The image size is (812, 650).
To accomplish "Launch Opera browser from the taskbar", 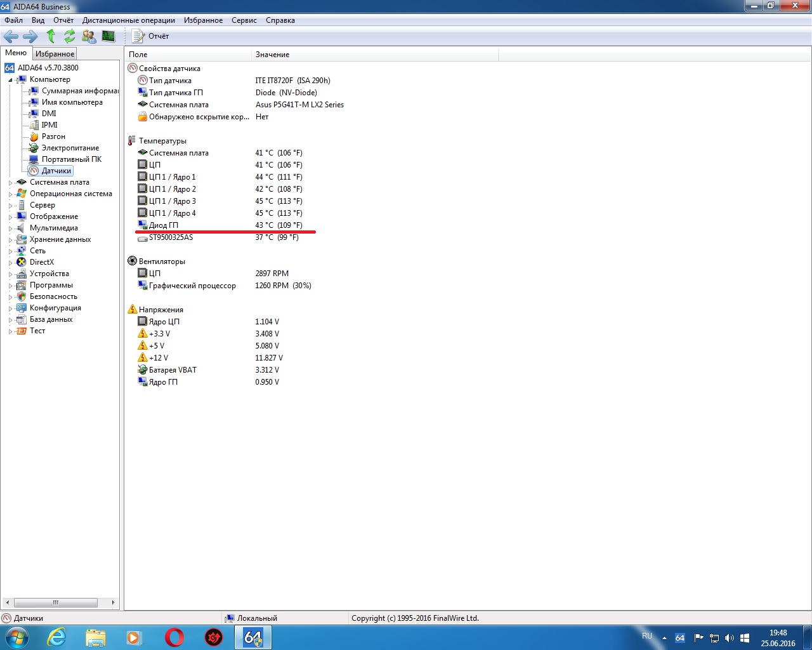I will click(x=174, y=637).
